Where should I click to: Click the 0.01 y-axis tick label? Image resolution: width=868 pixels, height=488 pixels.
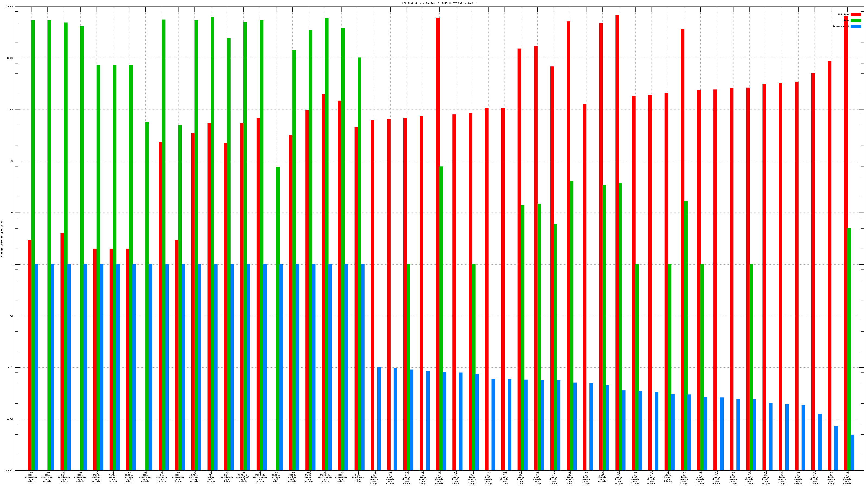11,367
